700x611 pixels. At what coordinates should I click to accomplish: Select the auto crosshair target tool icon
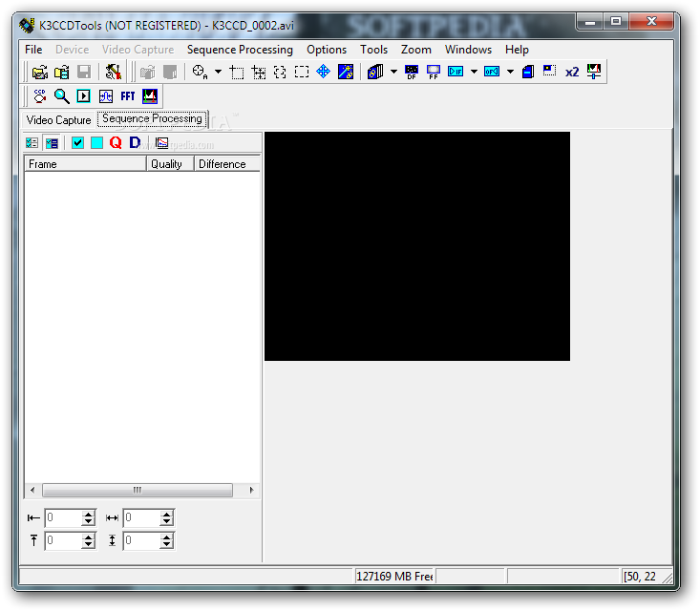click(200, 72)
